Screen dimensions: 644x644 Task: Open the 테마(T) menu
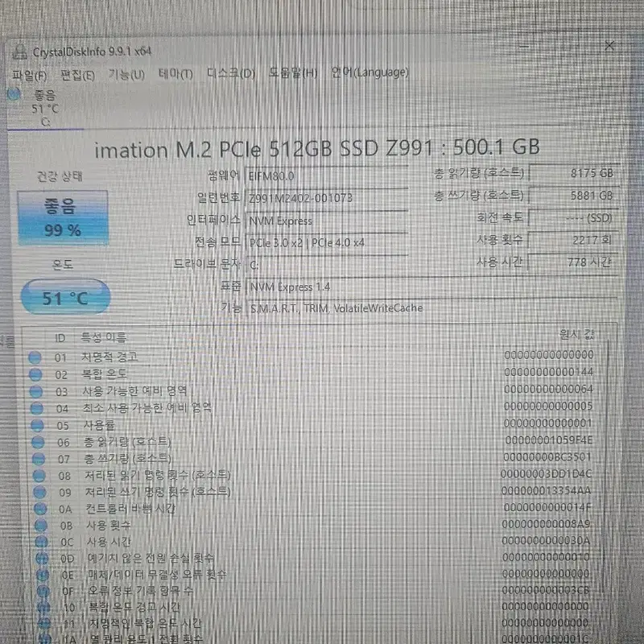point(175,74)
